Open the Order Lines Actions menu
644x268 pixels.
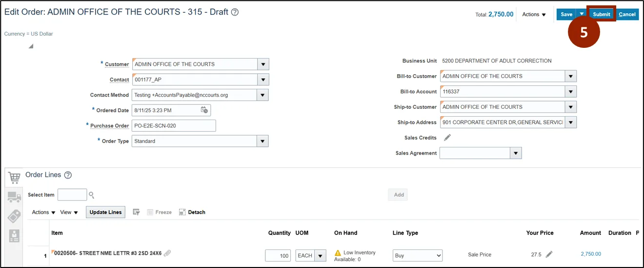click(x=43, y=212)
